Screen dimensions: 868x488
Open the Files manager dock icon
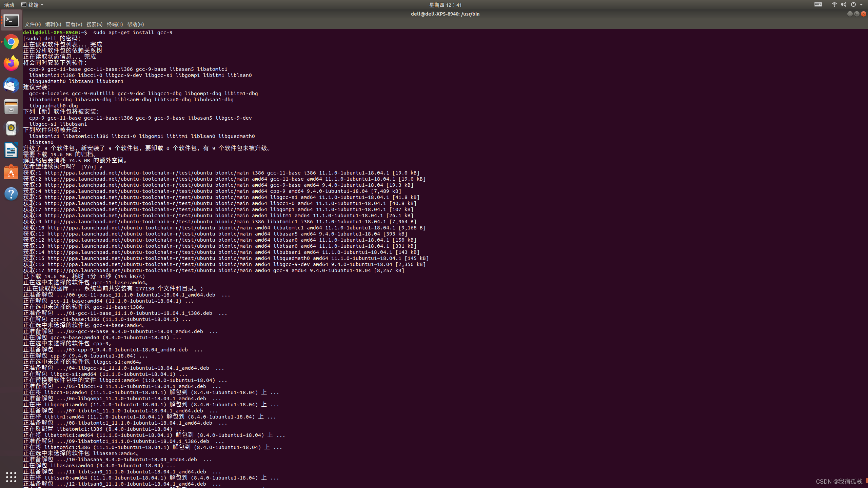[11, 107]
